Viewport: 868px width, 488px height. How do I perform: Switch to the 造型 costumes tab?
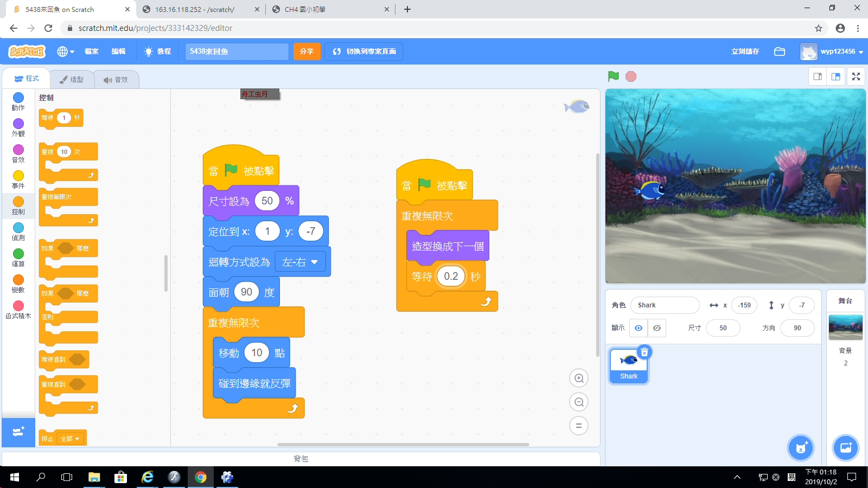72,79
